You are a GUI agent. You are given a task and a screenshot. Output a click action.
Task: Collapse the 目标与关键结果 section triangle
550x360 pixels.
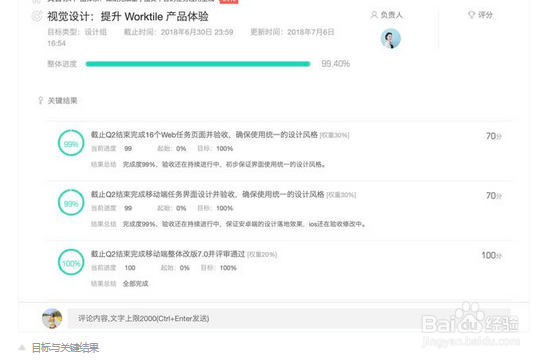point(22,348)
